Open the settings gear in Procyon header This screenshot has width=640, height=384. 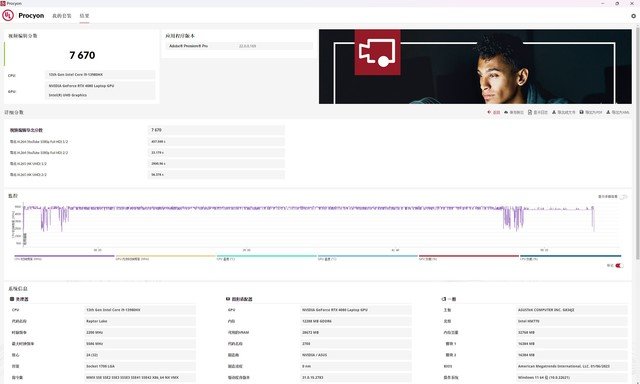tap(633, 16)
